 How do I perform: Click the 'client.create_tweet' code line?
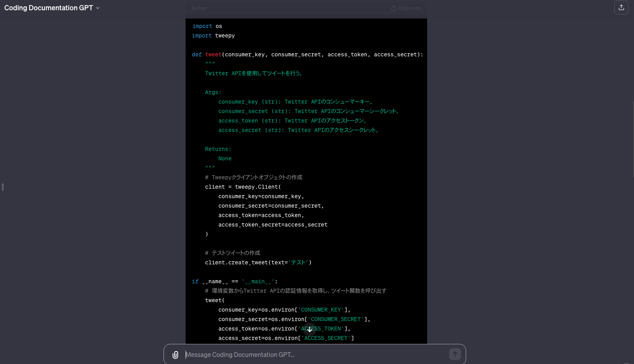(258, 263)
